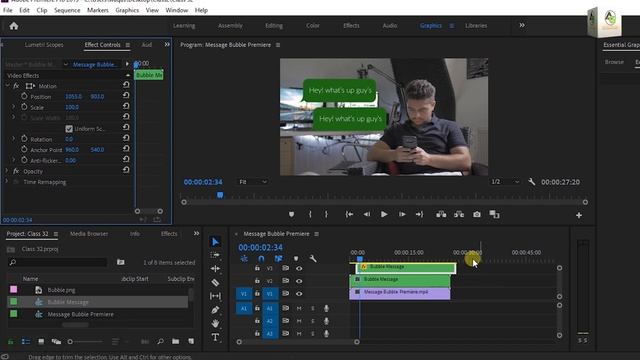
Task: Click the Home icon
Action: click(14, 26)
